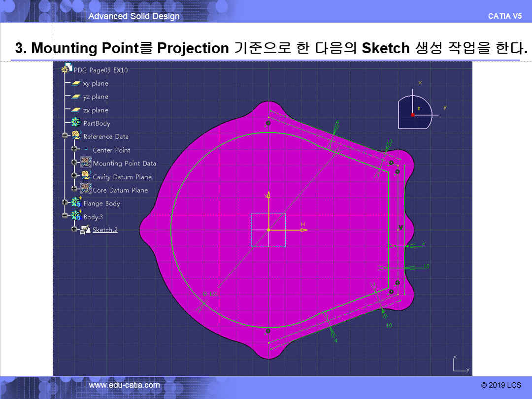Click the zx plane icon in the tree
This screenshot has width=532, height=399.
click(76, 110)
